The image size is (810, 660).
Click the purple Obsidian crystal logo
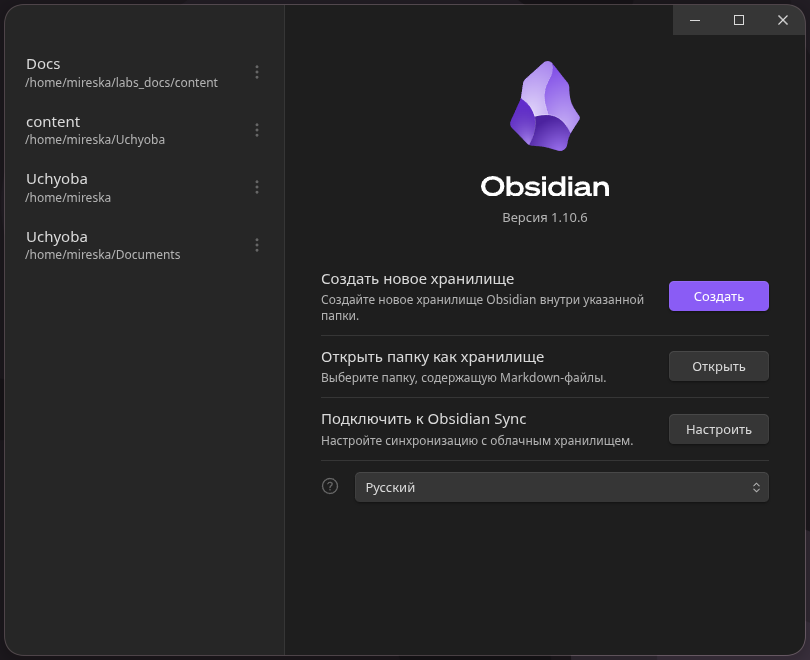545,106
